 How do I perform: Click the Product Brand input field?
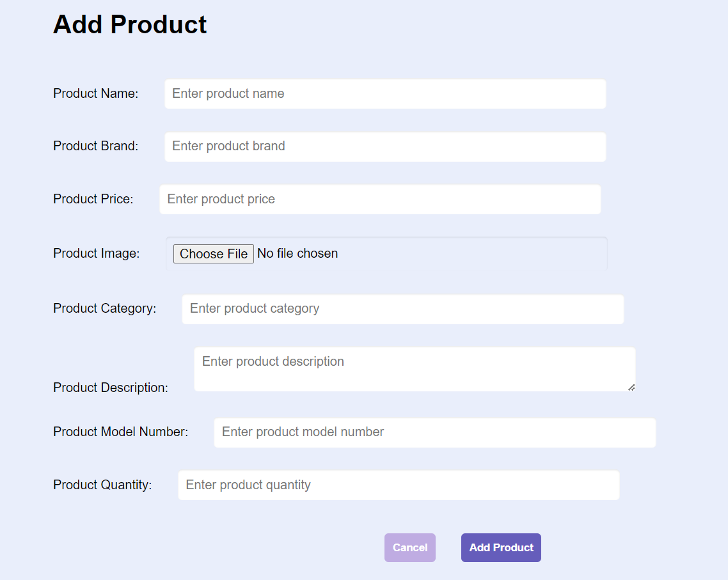coord(384,146)
